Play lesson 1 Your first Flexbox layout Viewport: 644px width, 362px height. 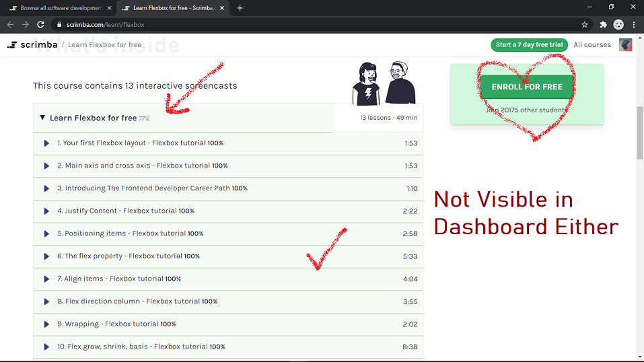(x=46, y=143)
